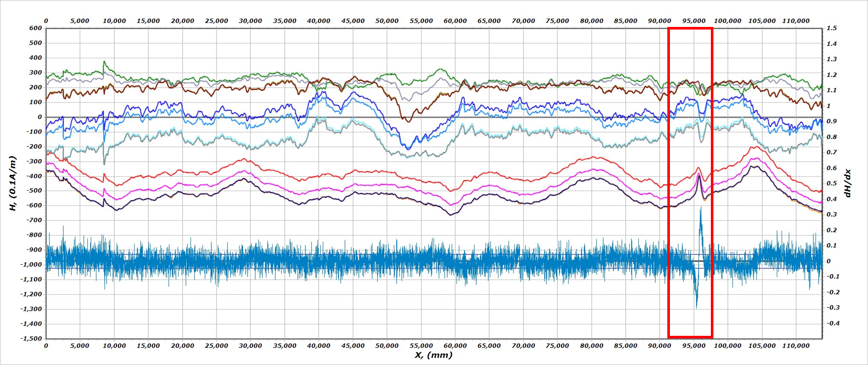Click the "0.5" label on the right axis

coord(831,183)
